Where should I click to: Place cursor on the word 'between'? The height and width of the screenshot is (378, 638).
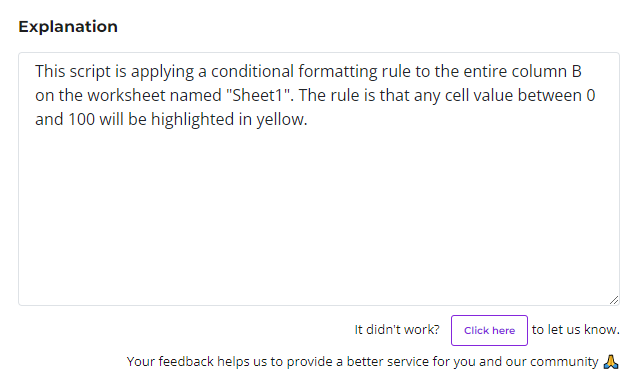549,96
